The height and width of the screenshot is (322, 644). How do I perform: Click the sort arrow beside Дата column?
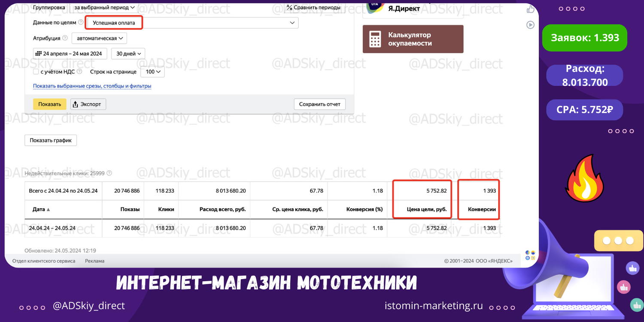48,210
